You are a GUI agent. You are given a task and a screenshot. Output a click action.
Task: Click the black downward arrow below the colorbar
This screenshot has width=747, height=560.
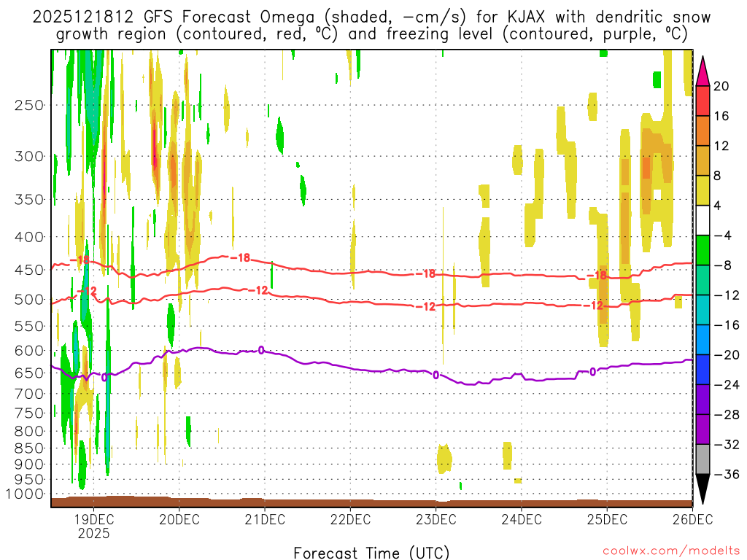point(703,489)
